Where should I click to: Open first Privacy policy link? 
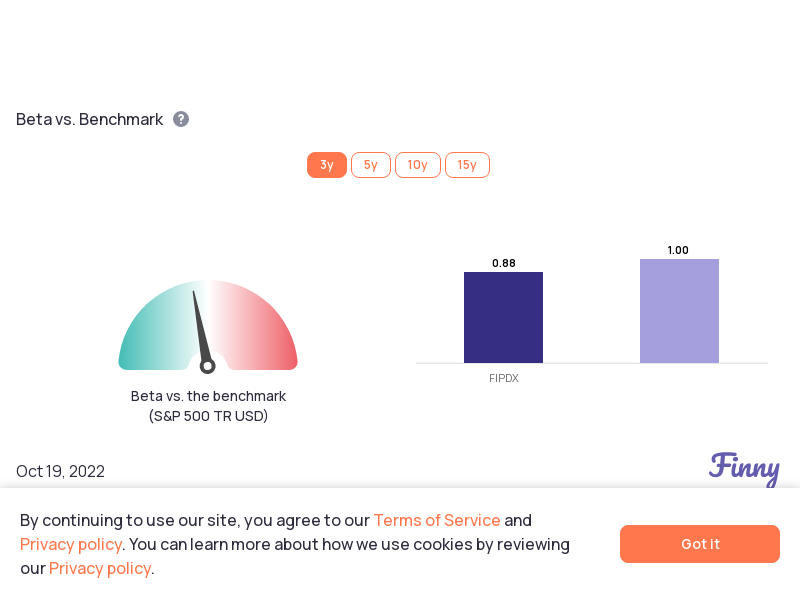(x=71, y=544)
